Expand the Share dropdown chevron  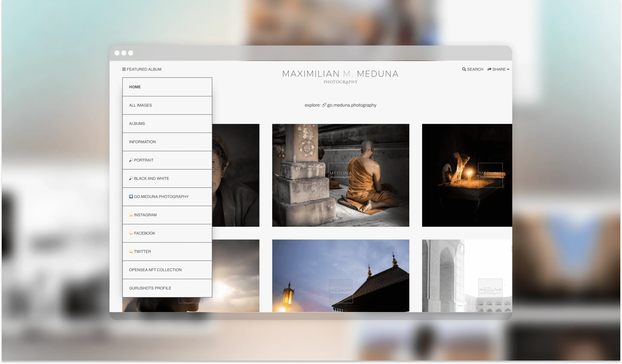click(x=508, y=69)
